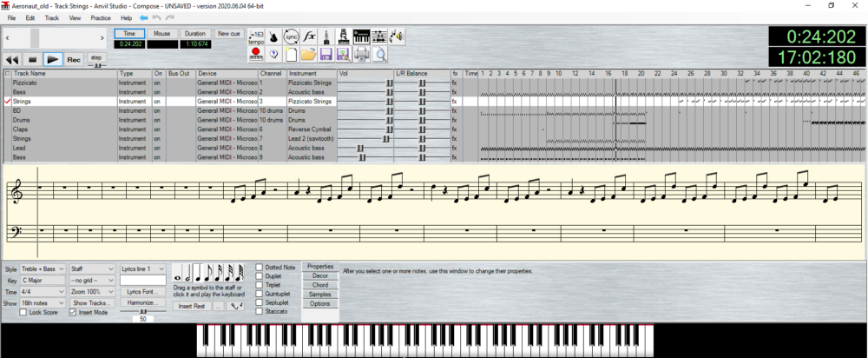Open the help question bubble icon
This screenshot has height=358, width=868.
(x=273, y=55)
